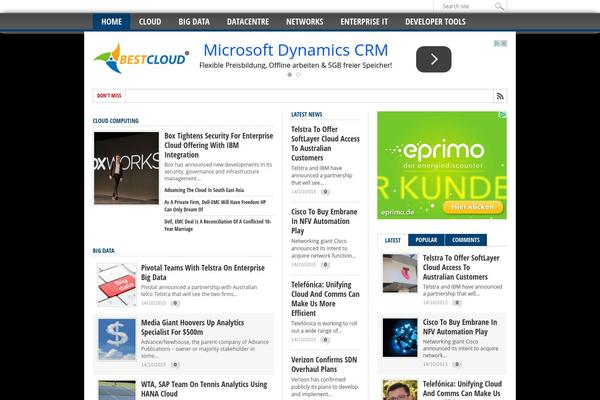The height and width of the screenshot is (400, 600).
Task: Click the BestCloud logo
Action: point(141,58)
